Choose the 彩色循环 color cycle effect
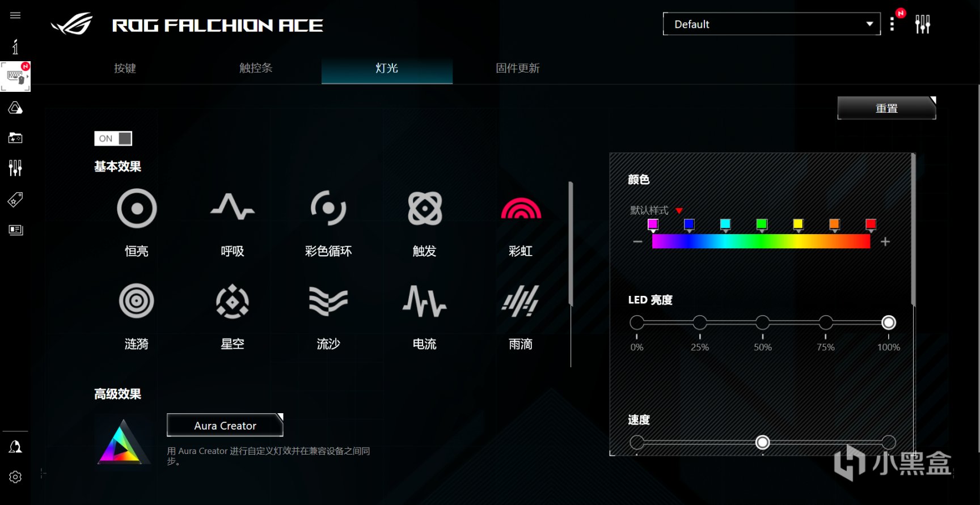This screenshot has height=505, width=980. coord(328,208)
